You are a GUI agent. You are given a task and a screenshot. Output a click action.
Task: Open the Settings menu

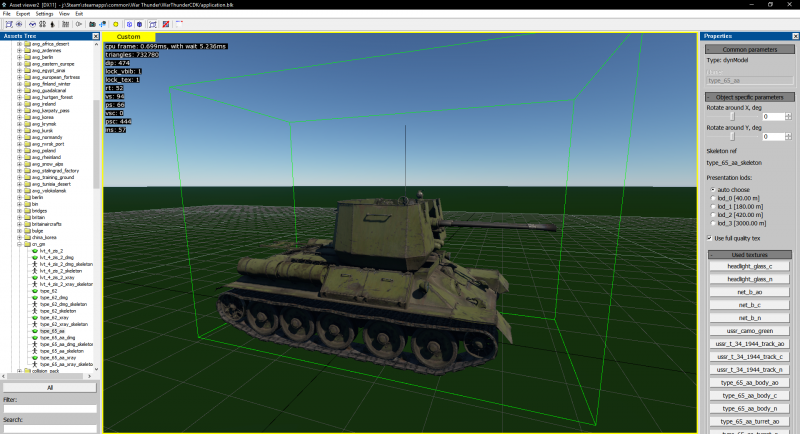(44, 14)
